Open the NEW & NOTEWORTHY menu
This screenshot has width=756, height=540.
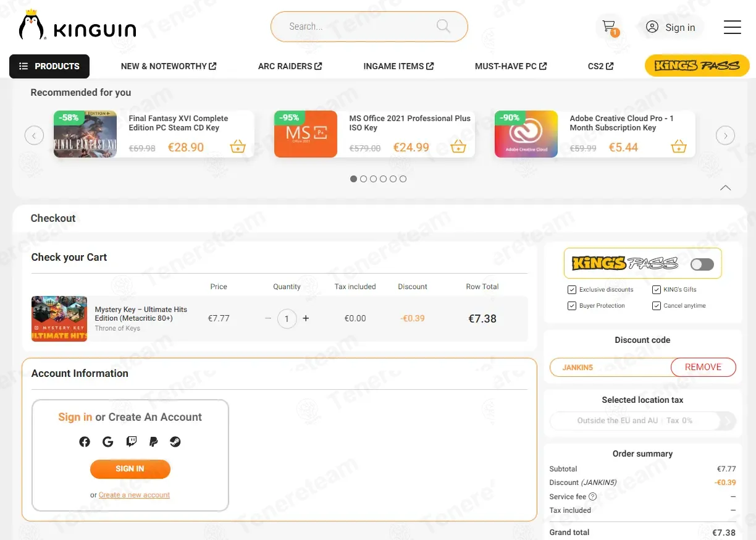click(169, 66)
